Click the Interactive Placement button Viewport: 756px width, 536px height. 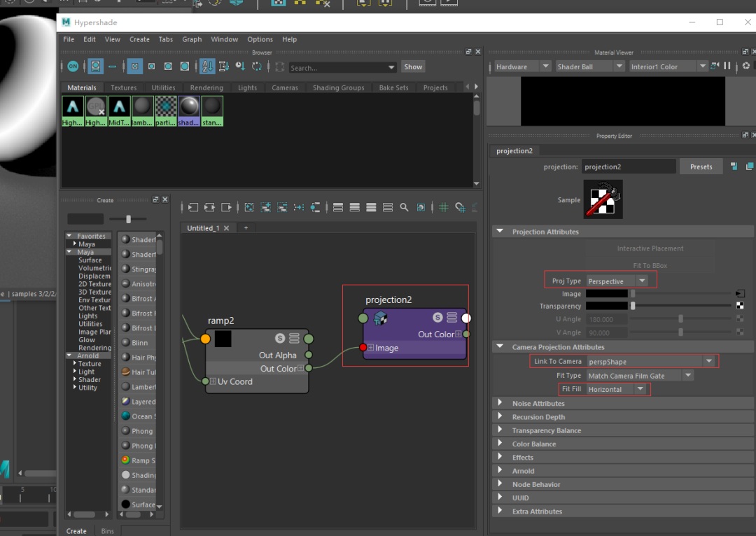(x=650, y=248)
